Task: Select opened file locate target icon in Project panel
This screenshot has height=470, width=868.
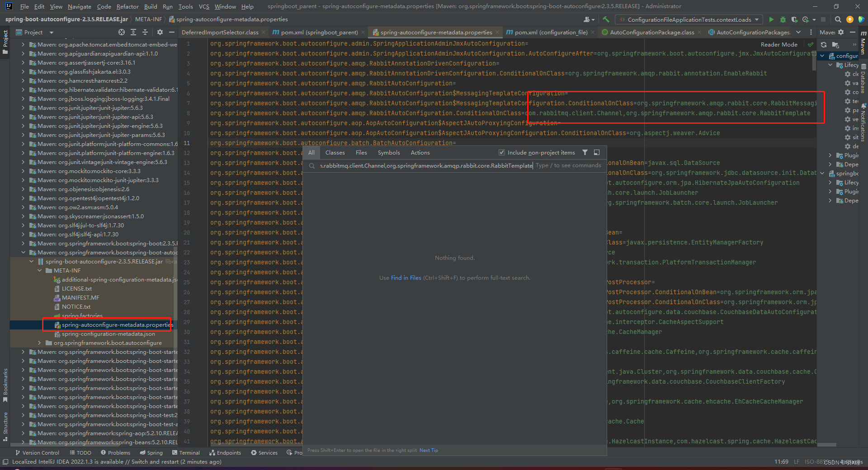Action: (122, 32)
